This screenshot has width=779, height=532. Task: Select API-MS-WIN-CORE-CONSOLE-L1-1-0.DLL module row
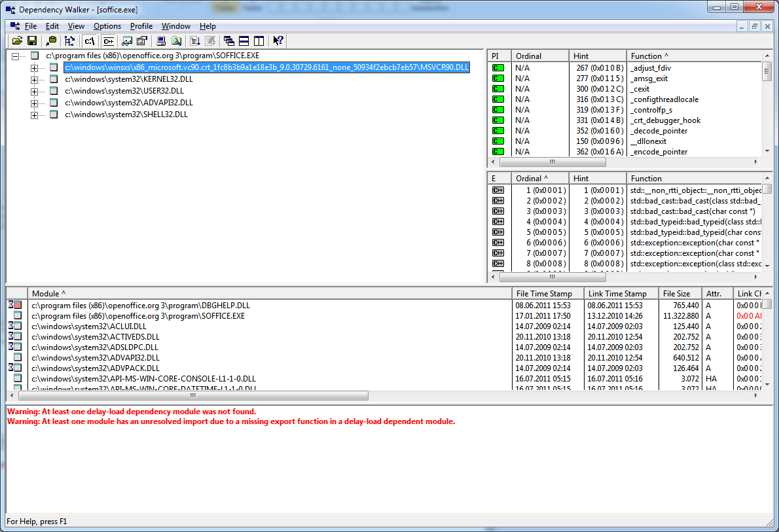[x=384, y=378]
